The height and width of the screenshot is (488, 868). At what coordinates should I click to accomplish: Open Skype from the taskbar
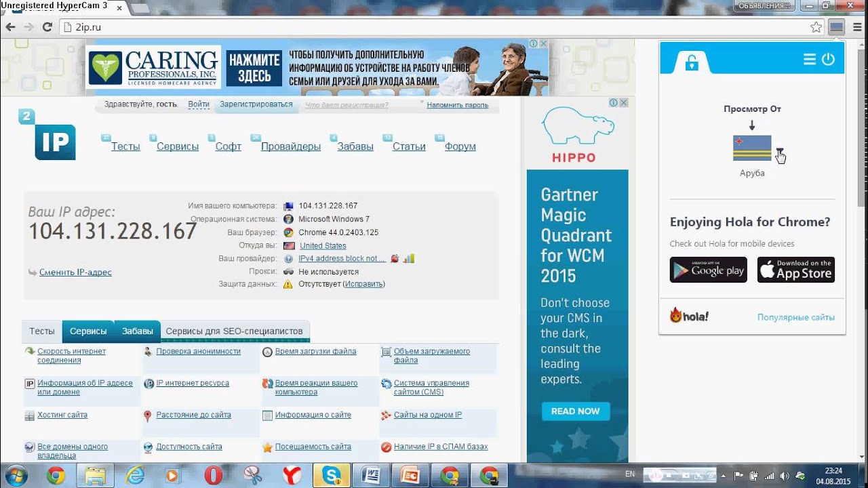point(331,475)
